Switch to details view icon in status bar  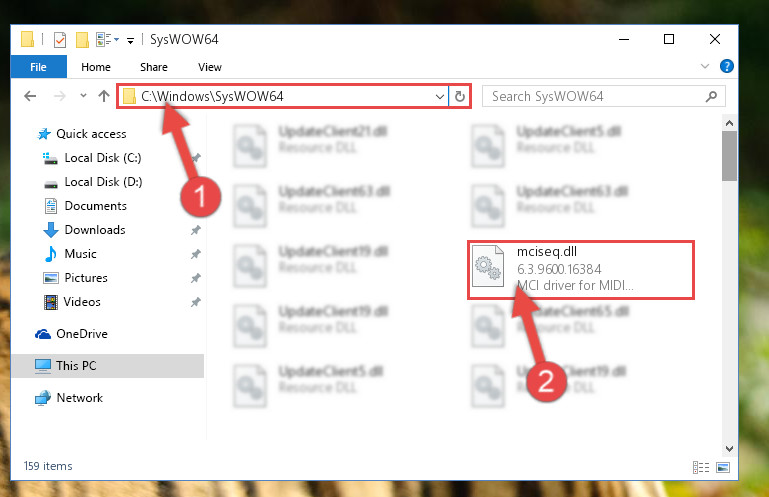(x=701, y=468)
